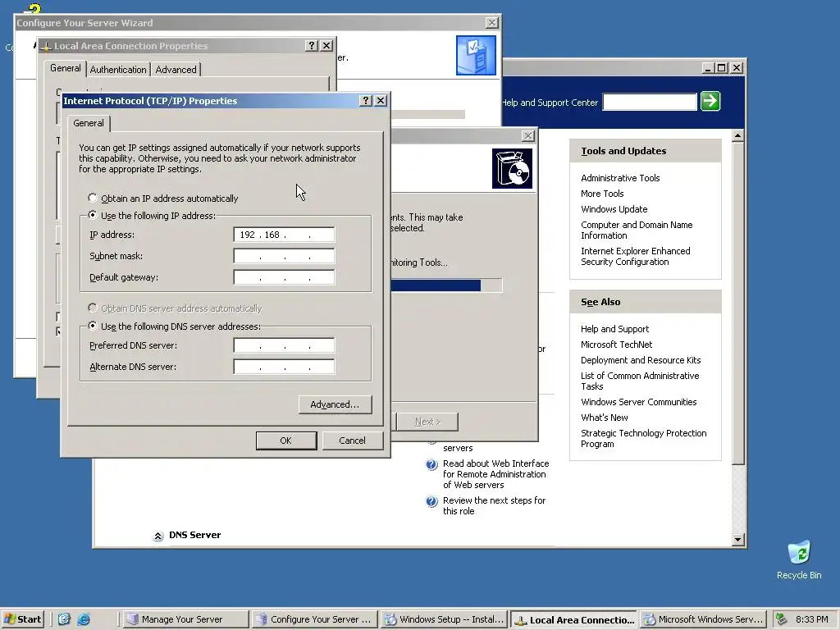Select the General tab in TCP/IP Properties
The image size is (840, 630).
89,123
